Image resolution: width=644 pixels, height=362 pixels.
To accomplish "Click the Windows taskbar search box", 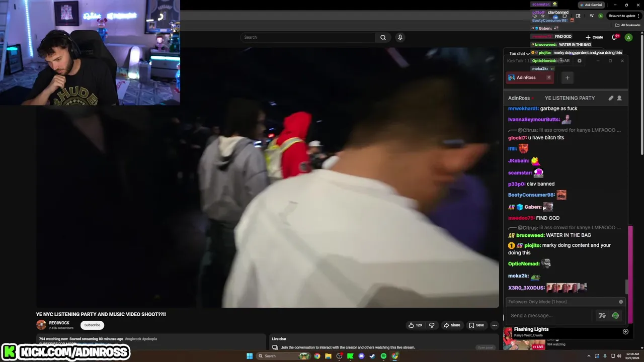I will 284,356.
